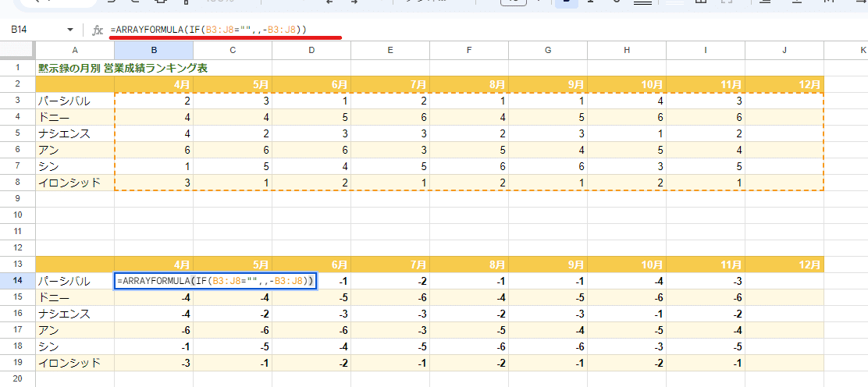This screenshot has height=387, width=868.
Task: Click empty cell J3 under 12月
Action: coord(784,101)
